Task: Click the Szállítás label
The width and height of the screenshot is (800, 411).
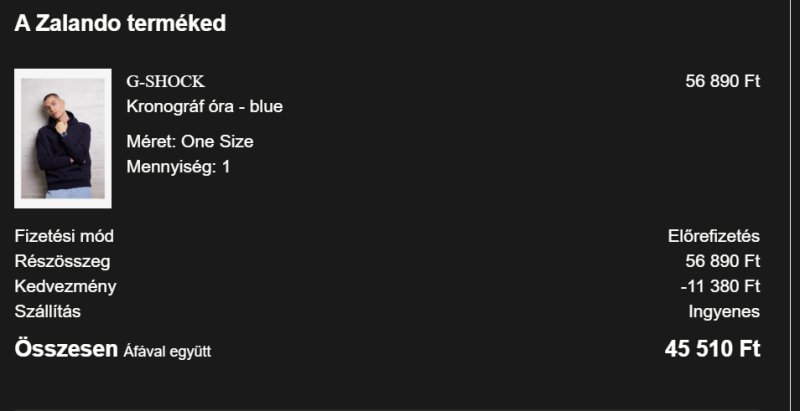Action: pyautogui.click(x=47, y=312)
